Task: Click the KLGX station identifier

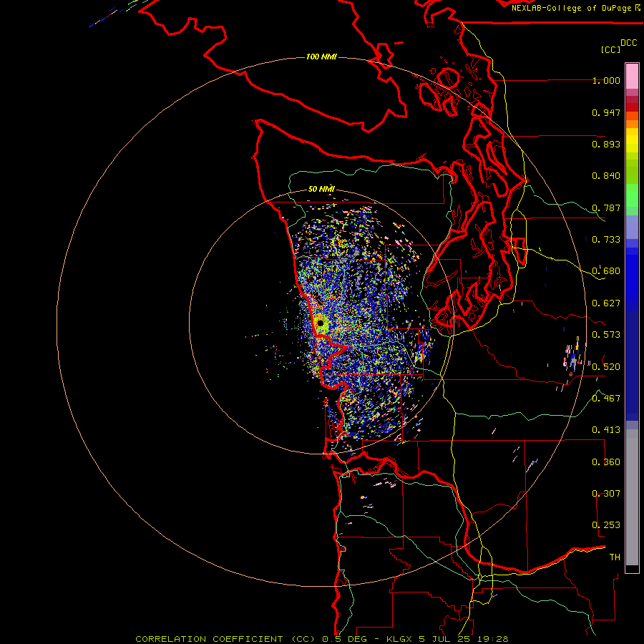Action: click(399, 639)
